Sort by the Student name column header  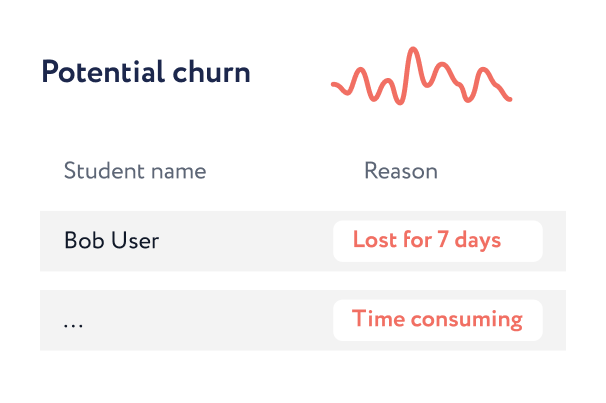tap(135, 171)
